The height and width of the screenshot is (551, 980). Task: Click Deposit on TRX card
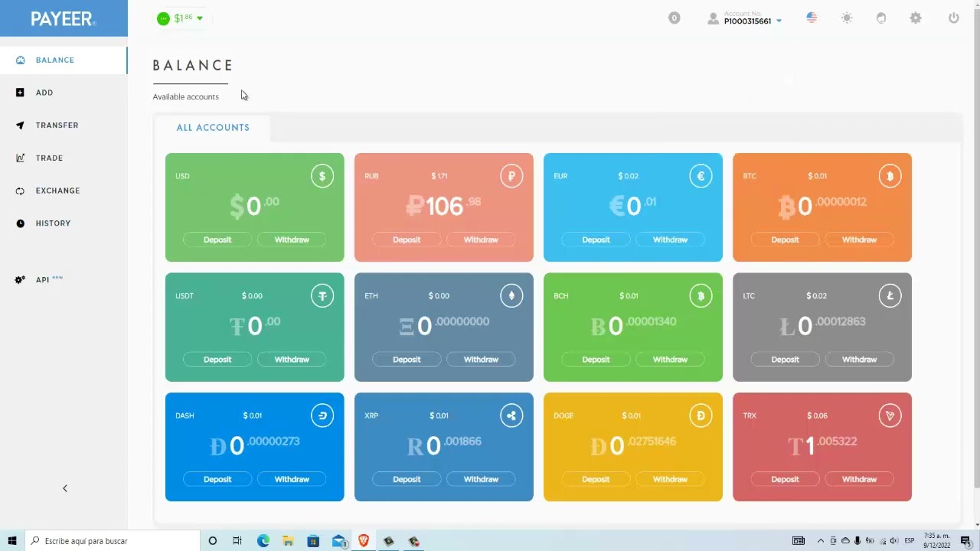[x=785, y=479]
